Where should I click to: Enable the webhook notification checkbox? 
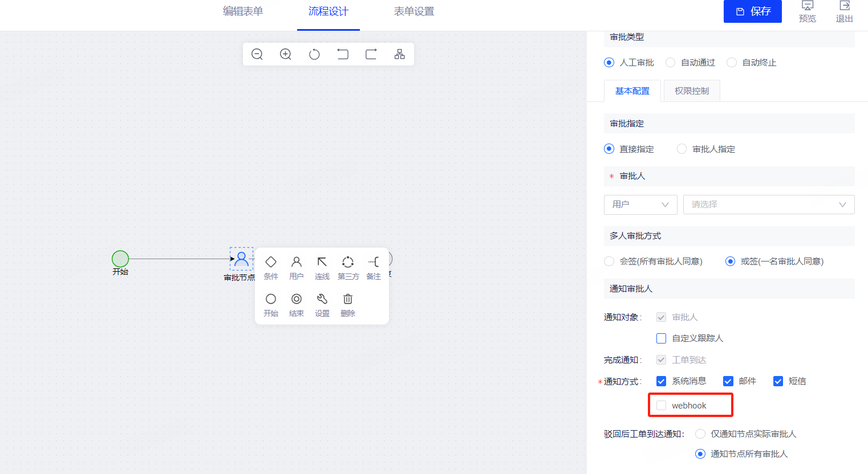[x=662, y=406]
